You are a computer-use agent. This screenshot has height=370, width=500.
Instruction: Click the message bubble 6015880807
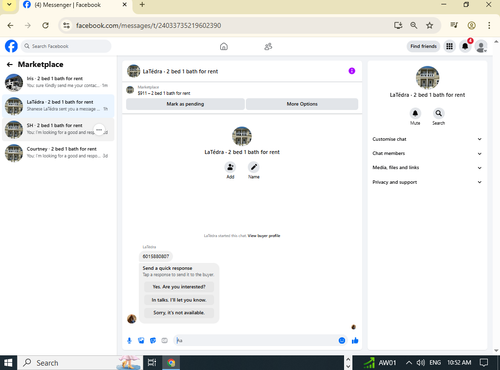156,256
